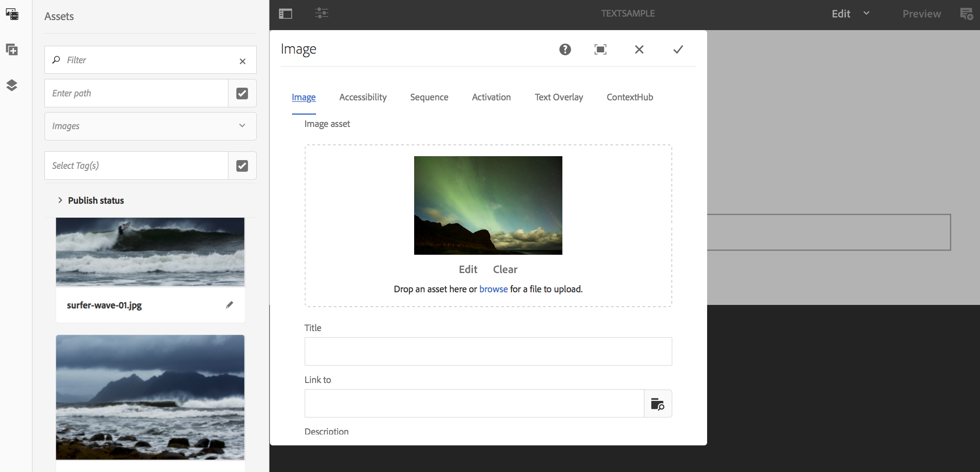
Task: Click the checkbox beside Enter path
Action: (x=242, y=93)
